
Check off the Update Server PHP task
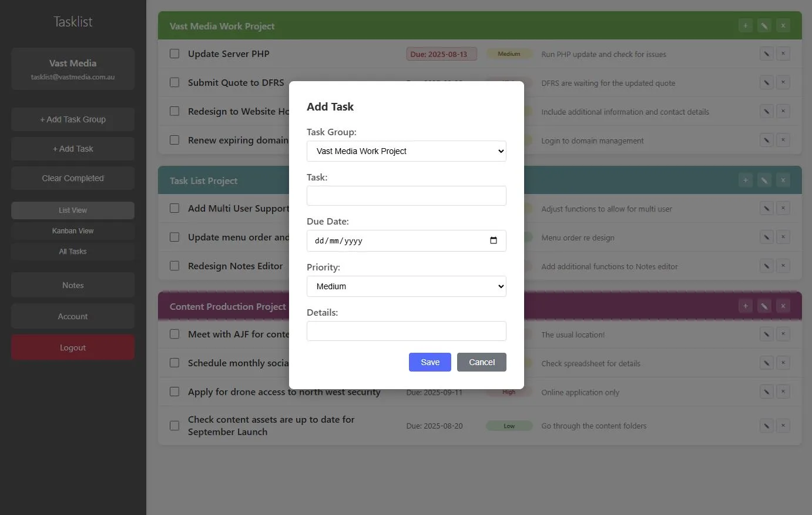point(175,53)
